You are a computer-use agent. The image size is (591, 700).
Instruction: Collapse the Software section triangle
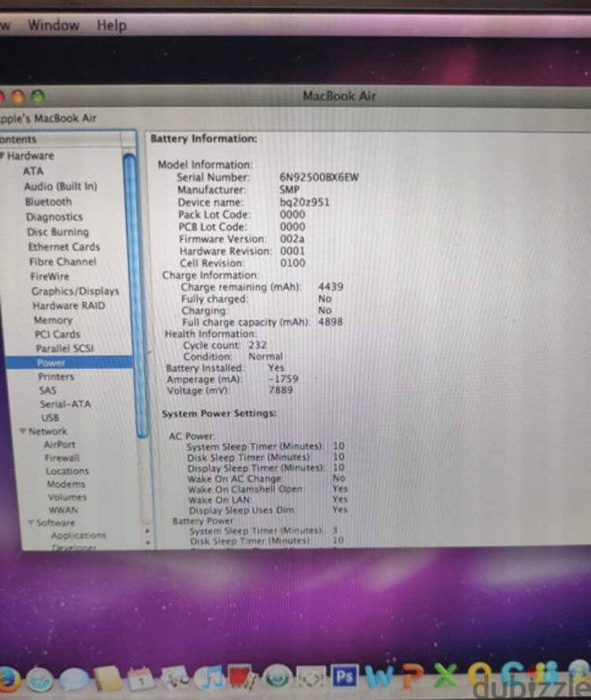tap(31, 522)
